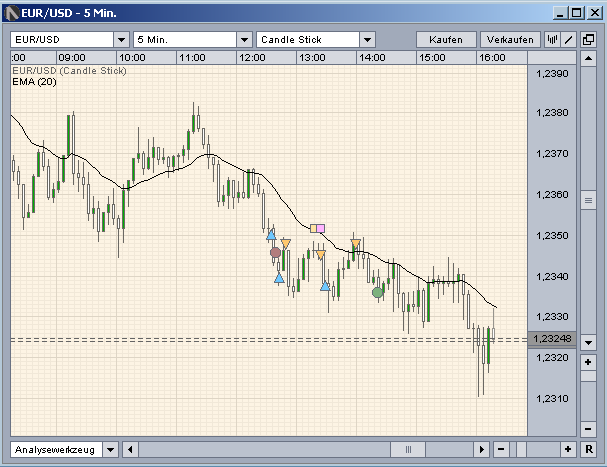Click the EUR/USD (Candle Stick) chart label

(x=69, y=71)
